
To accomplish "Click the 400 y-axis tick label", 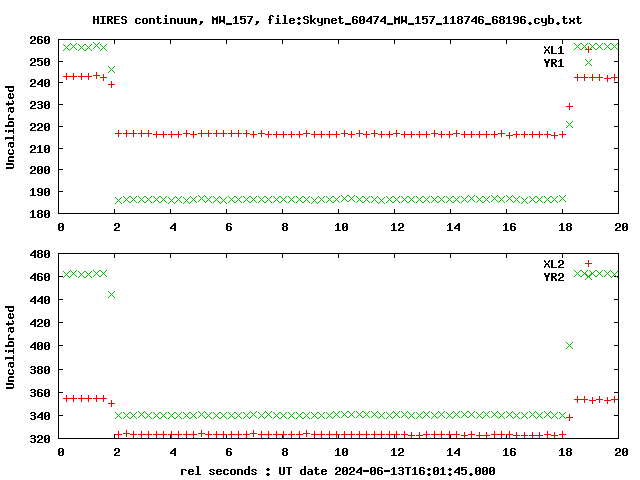I will [40, 346].
